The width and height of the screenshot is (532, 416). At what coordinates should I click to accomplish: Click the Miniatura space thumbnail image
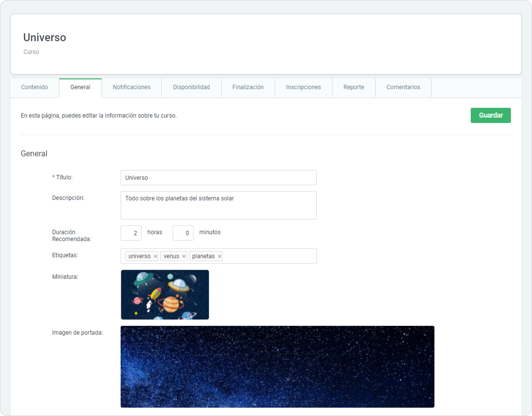pos(165,295)
